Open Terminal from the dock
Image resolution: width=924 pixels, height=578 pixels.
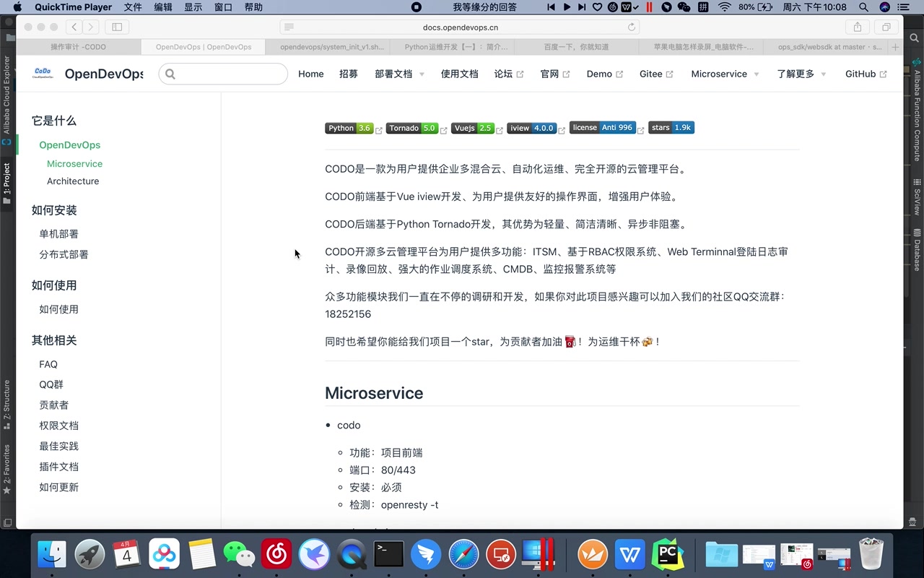pos(389,555)
